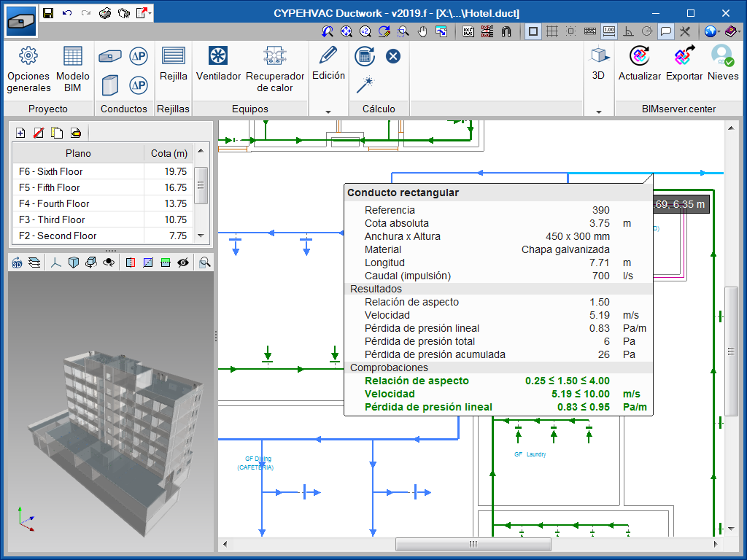The width and height of the screenshot is (747, 560).
Task: Click the zoom extents icon
Action: [347, 31]
